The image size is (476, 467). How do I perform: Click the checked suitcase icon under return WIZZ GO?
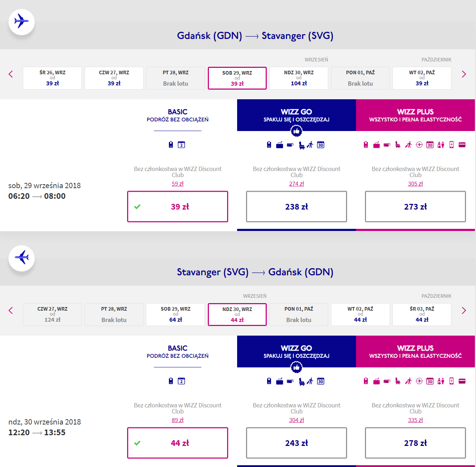280,381
